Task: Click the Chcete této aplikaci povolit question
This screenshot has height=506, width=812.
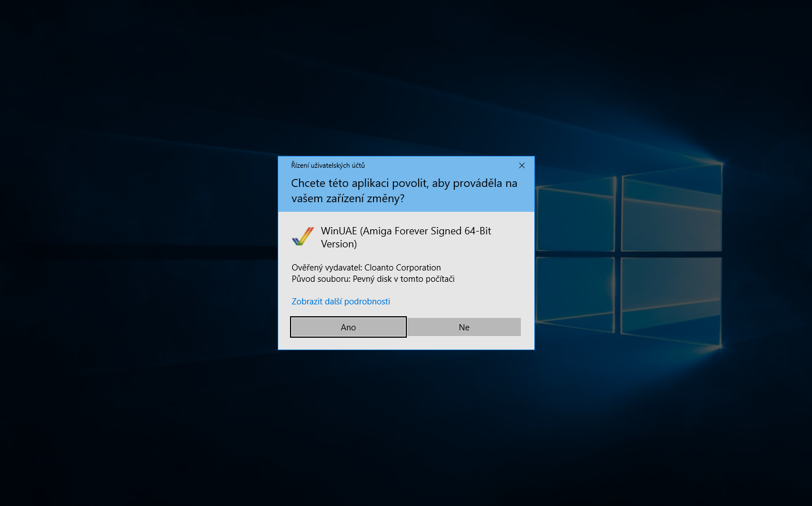Action: click(x=404, y=191)
